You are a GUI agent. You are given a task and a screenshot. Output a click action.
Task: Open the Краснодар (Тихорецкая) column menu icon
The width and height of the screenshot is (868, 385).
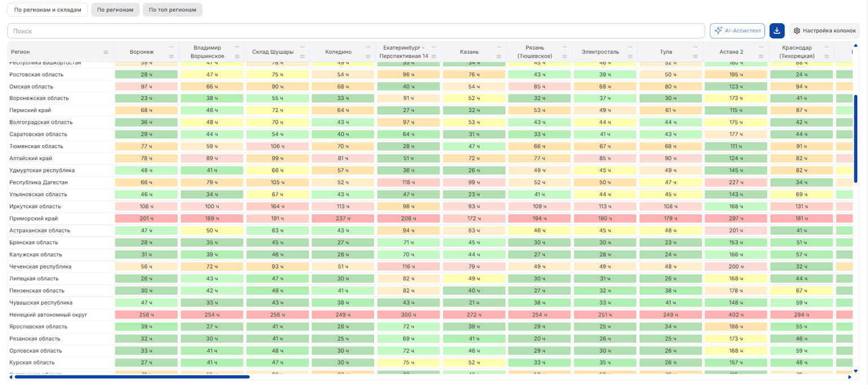click(827, 56)
